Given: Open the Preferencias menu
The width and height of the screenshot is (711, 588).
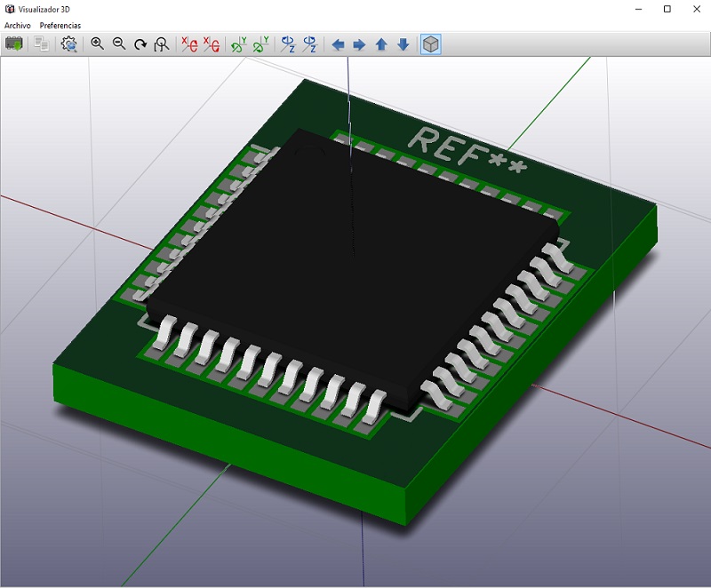Looking at the screenshot, I should (x=60, y=26).
